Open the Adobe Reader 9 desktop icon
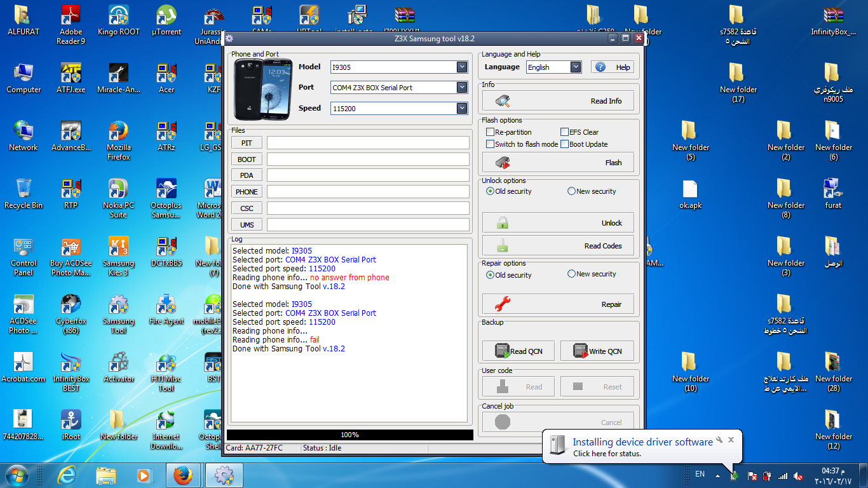The height and width of the screenshot is (488, 868). (x=71, y=25)
